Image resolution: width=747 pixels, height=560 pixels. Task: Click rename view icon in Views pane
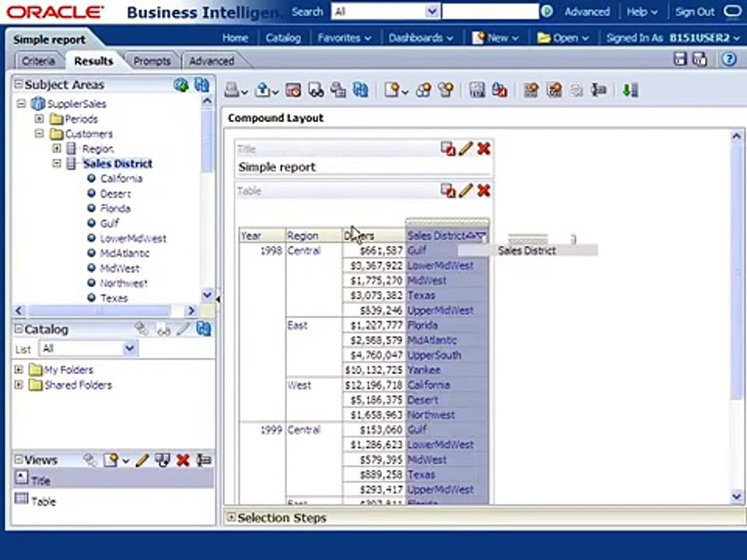[x=204, y=460]
